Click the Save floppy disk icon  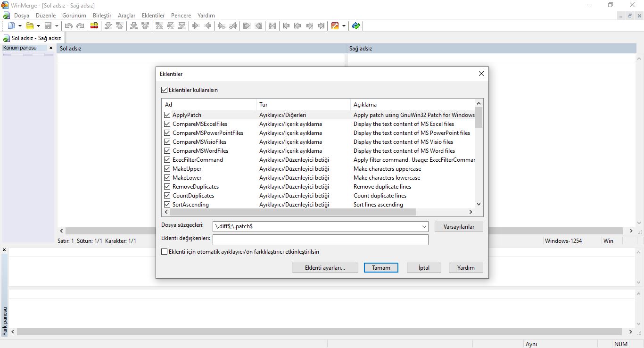click(x=48, y=25)
